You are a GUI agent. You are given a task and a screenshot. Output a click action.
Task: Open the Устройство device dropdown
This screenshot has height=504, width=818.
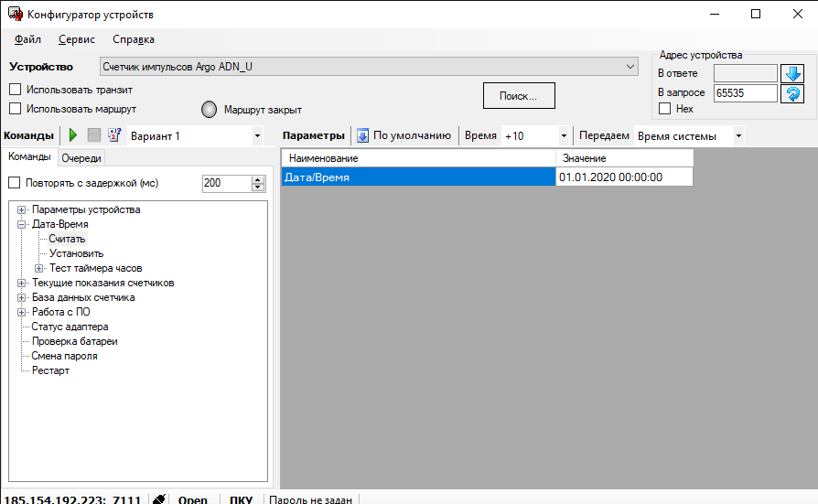click(x=630, y=67)
